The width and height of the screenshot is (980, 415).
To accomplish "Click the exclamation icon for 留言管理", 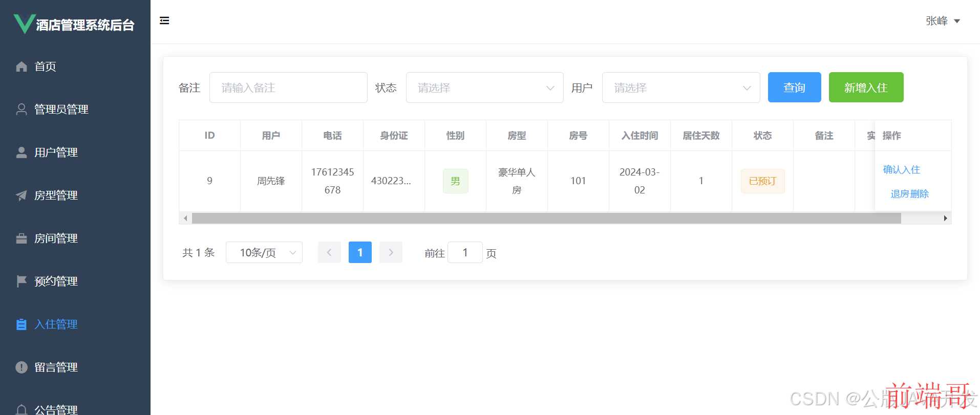I will [22, 367].
